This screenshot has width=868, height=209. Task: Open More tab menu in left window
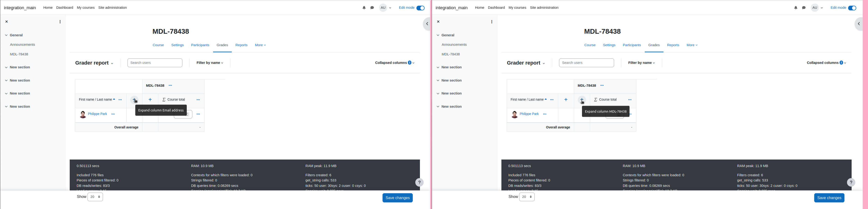pyautogui.click(x=260, y=45)
